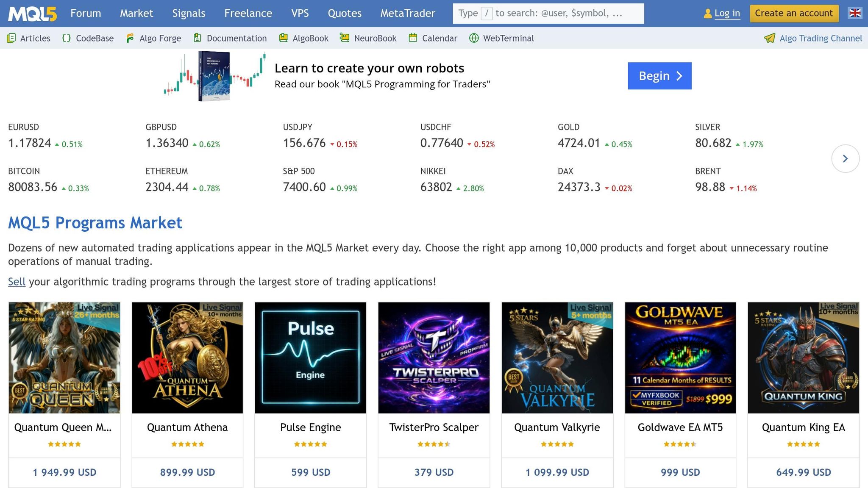
Task: Select VPS in the top navigation
Action: 300,13
